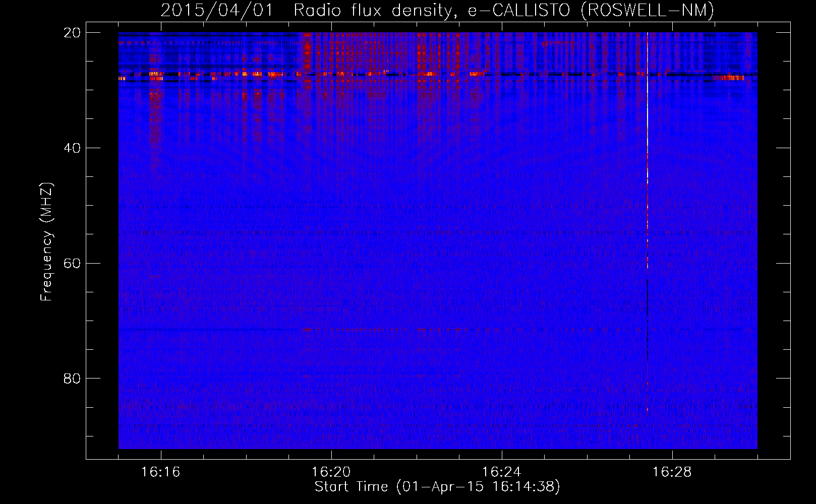Click the orange burst near 16:29 at 28 MHz

point(729,78)
